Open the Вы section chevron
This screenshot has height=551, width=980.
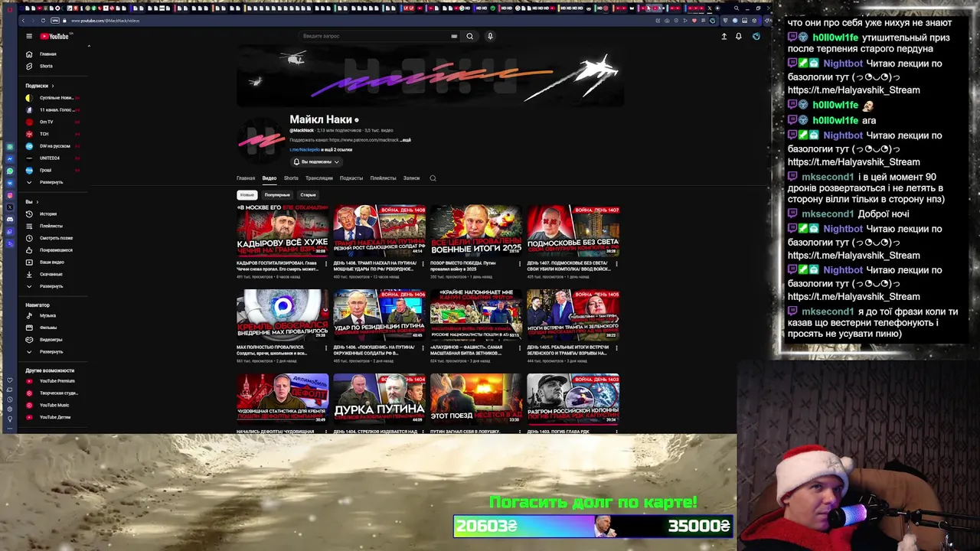38,202
